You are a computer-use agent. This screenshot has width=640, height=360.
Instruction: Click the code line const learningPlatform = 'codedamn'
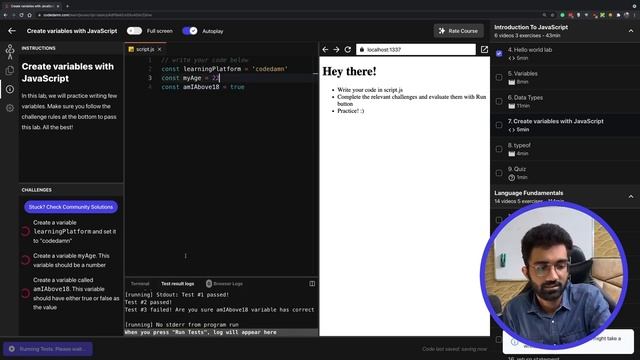(224, 69)
